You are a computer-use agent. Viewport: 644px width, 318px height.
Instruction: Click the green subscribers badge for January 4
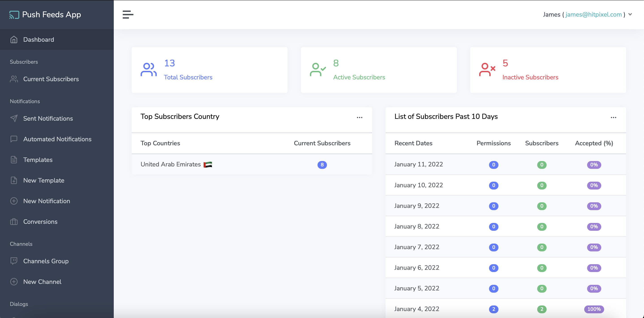coord(542,309)
